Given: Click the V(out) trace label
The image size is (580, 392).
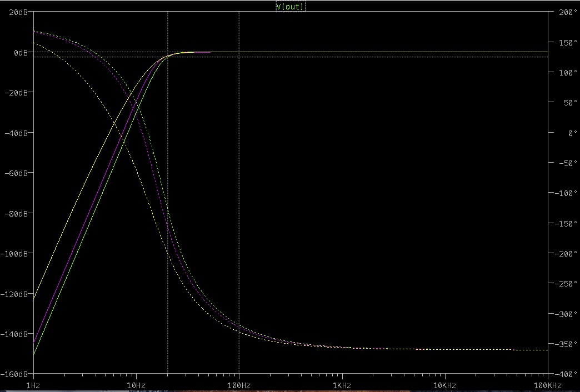Looking at the screenshot, I should click(291, 7).
